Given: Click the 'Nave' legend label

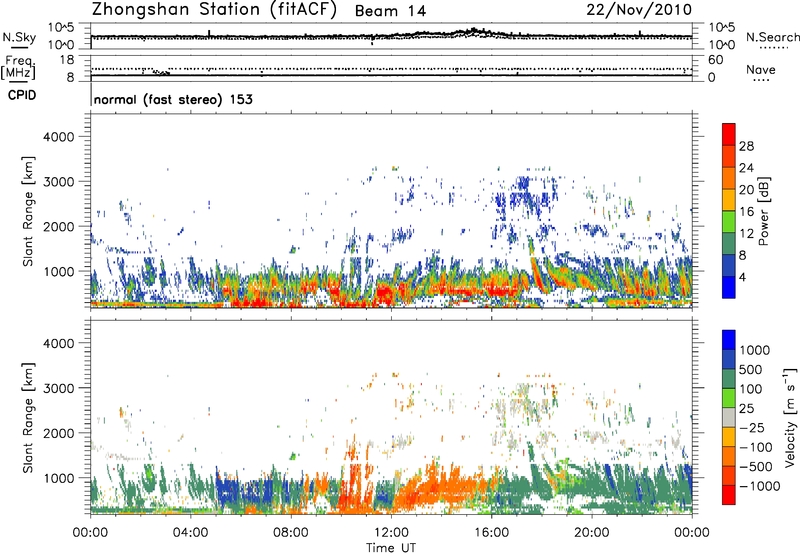Looking at the screenshot, I should 761,69.
